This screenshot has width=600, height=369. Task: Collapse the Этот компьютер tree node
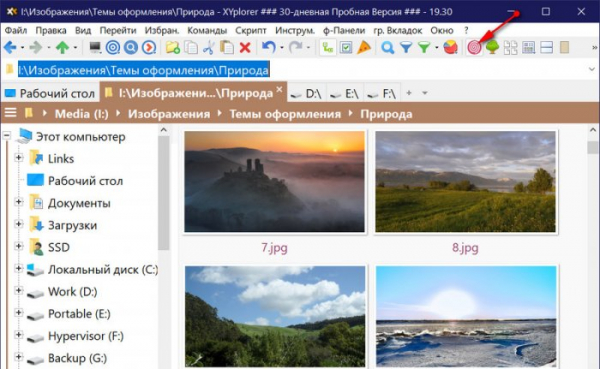pyautogui.click(x=7, y=135)
